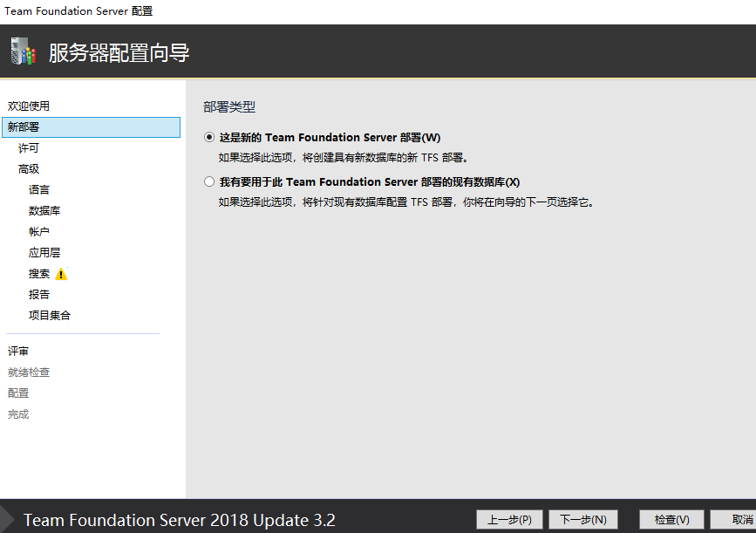Image resolution: width=756 pixels, height=533 pixels.
Task: Open the 帐户 configuration page
Action: coord(39,231)
